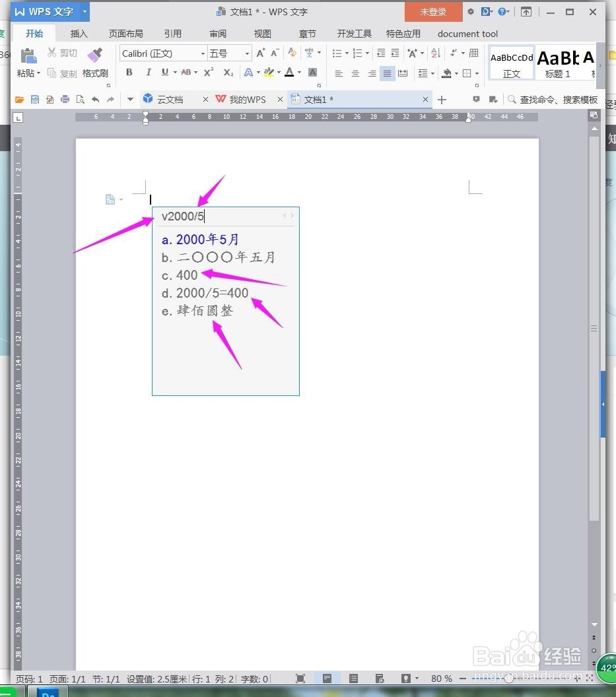
Task: Select candidate e. 肆佰圆整
Action: pos(197,311)
